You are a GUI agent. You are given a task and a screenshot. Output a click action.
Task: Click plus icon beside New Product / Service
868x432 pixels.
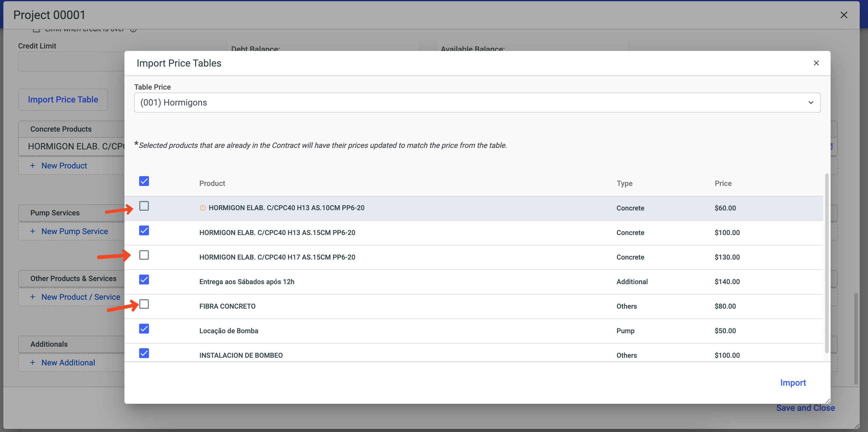click(32, 297)
